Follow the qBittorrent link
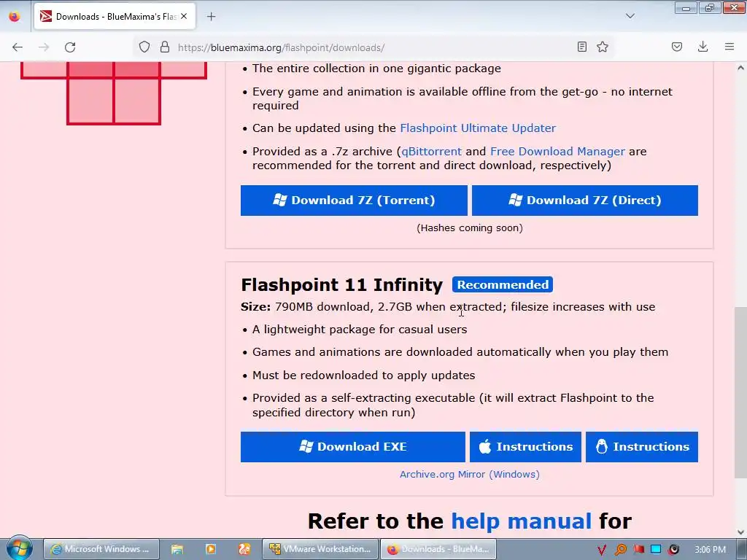Image resolution: width=747 pixels, height=560 pixels. (432, 152)
